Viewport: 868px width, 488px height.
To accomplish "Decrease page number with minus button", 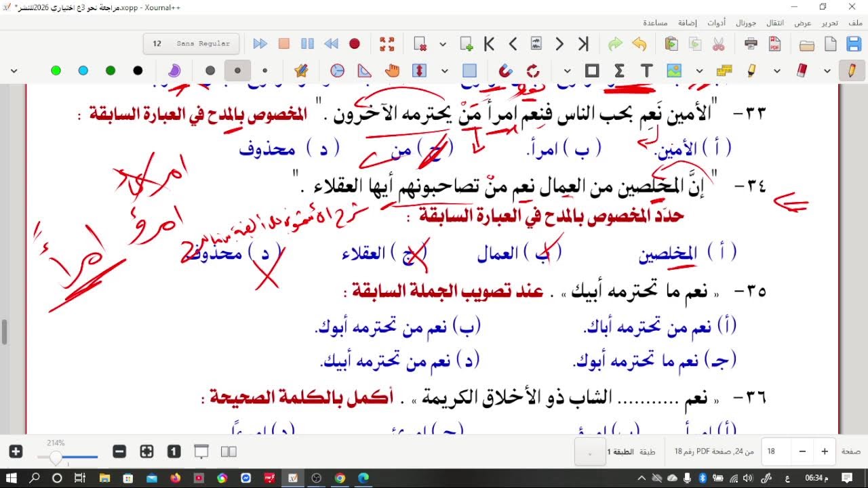I will (803, 451).
